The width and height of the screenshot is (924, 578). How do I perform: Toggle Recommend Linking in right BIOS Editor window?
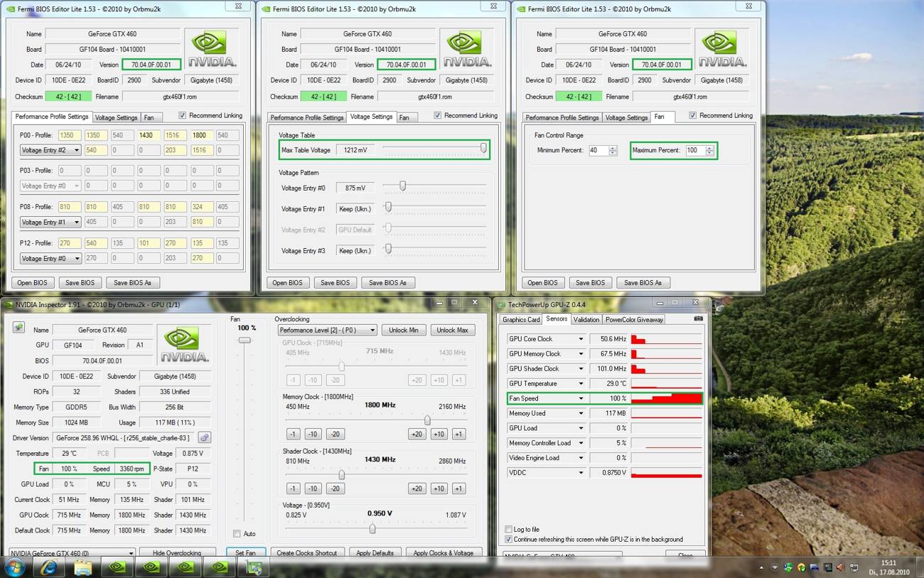pos(693,115)
